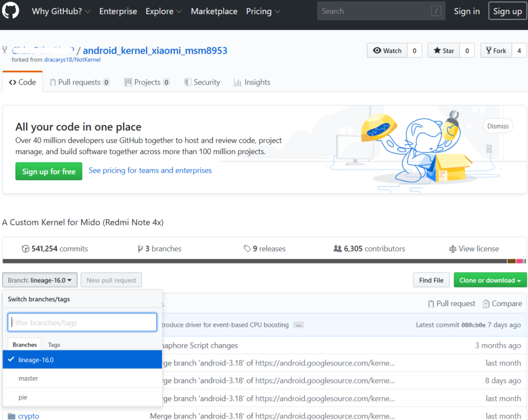Click the releases tag icon
The image size is (528, 420).
(247, 249)
